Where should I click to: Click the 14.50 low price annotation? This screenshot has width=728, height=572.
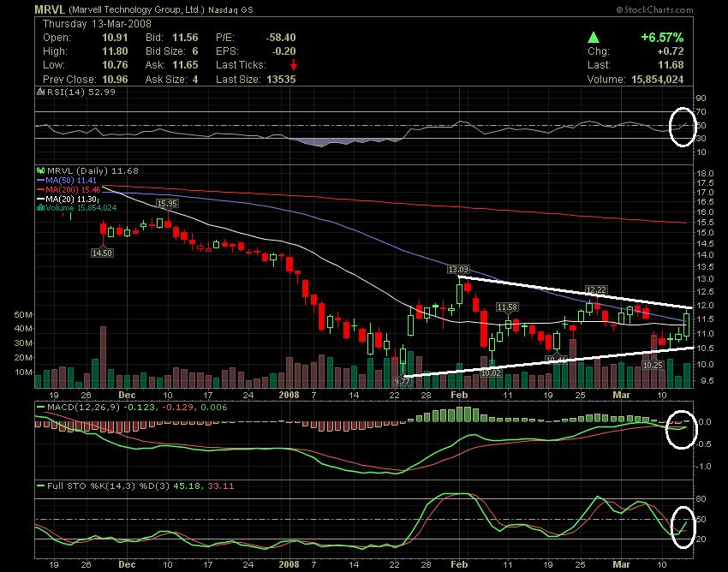pos(102,253)
